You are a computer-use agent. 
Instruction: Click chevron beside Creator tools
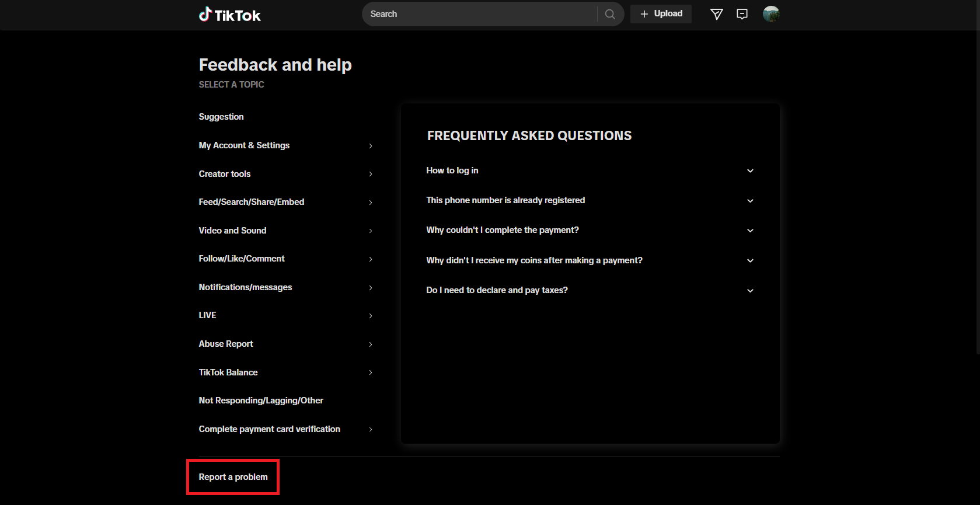[371, 174]
